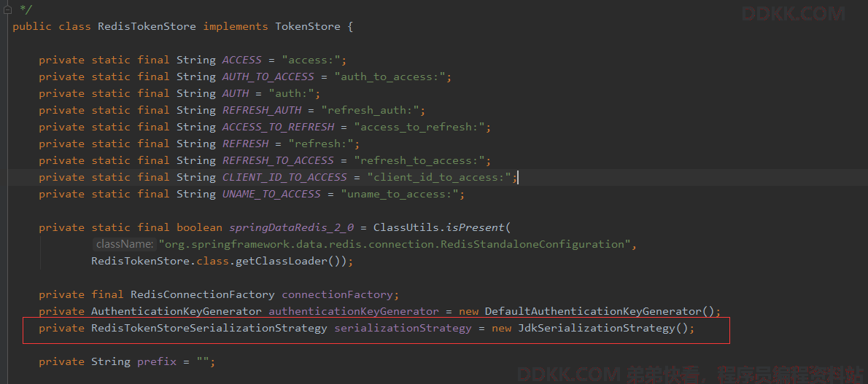Click the serializationStrategy field name
Image resolution: width=868 pixels, height=384 pixels.
(403, 328)
